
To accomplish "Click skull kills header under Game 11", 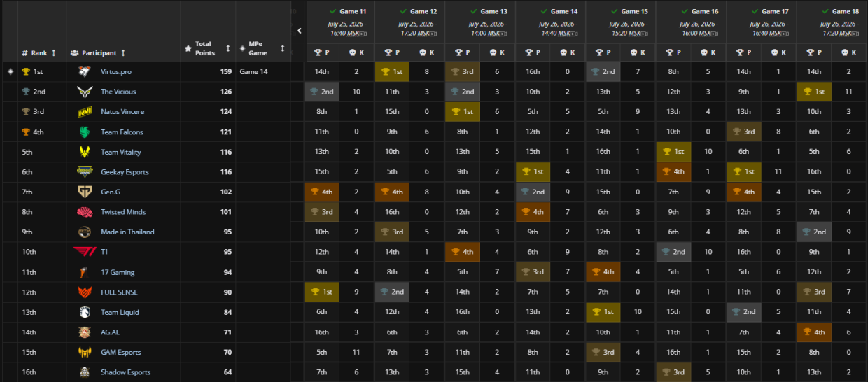I will (x=357, y=52).
